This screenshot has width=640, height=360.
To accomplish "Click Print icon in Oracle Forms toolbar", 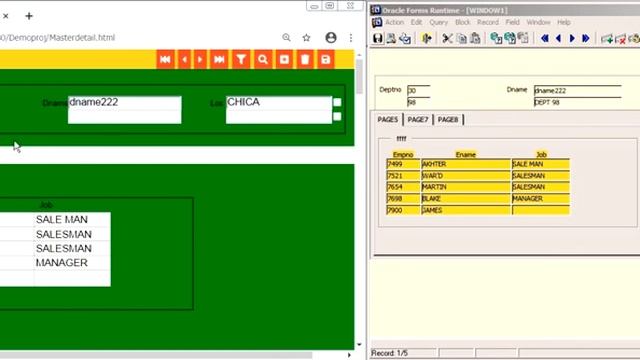I will 391,38.
